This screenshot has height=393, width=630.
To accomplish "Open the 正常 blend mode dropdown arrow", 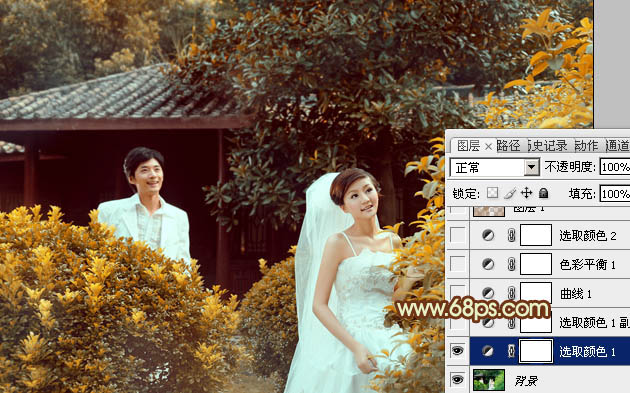I will click(532, 167).
